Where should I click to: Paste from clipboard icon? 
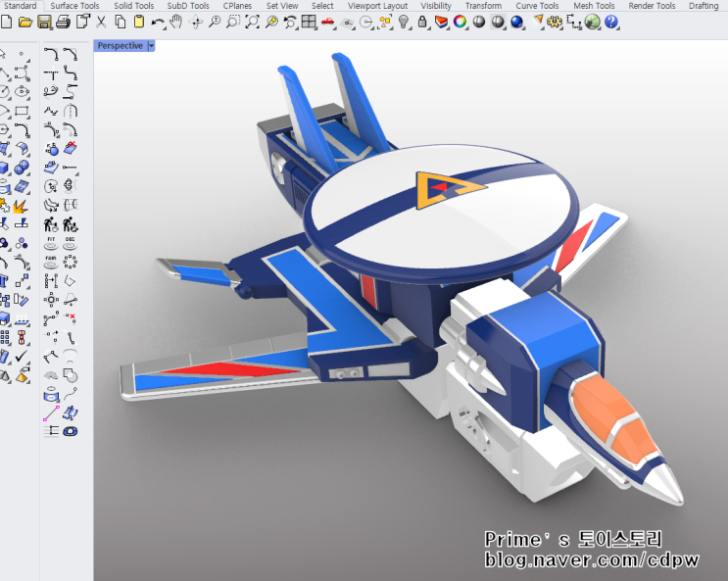139,22
